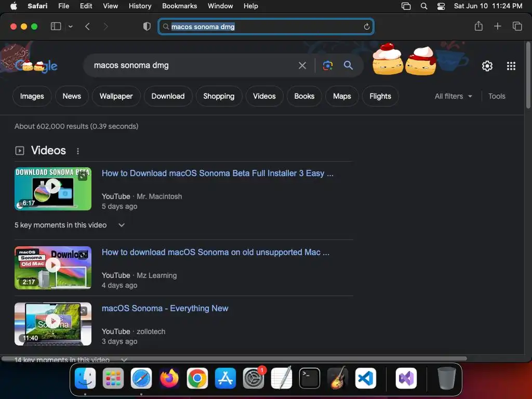Viewport: 532px width, 399px height.
Task: Go forward to next page
Action: coord(105,26)
